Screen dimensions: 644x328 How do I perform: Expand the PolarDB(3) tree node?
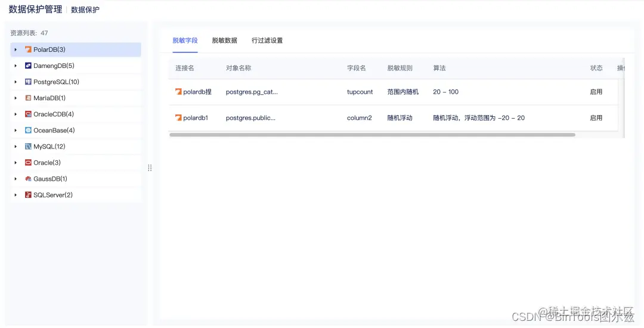tap(16, 49)
